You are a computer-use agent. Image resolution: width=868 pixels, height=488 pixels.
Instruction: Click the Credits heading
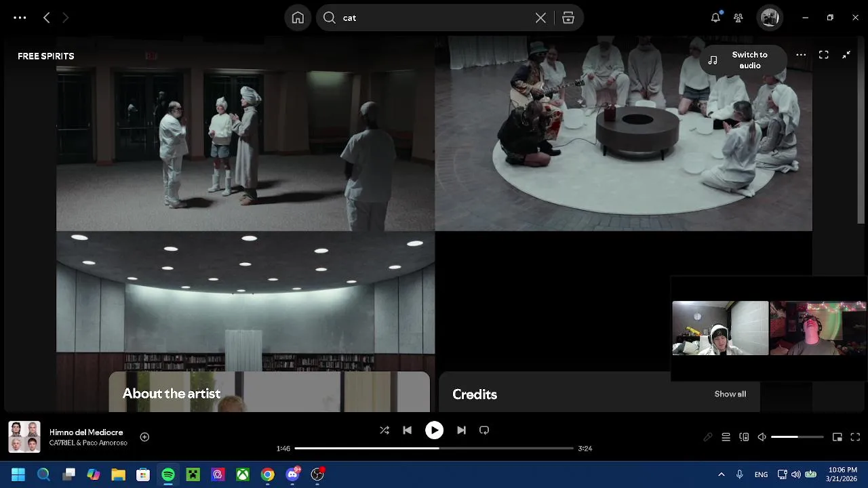click(x=475, y=394)
